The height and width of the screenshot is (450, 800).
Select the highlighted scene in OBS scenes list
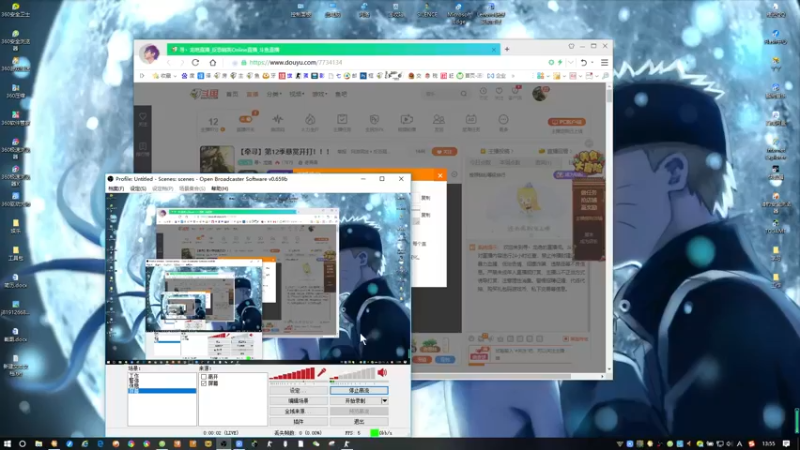click(162, 391)
